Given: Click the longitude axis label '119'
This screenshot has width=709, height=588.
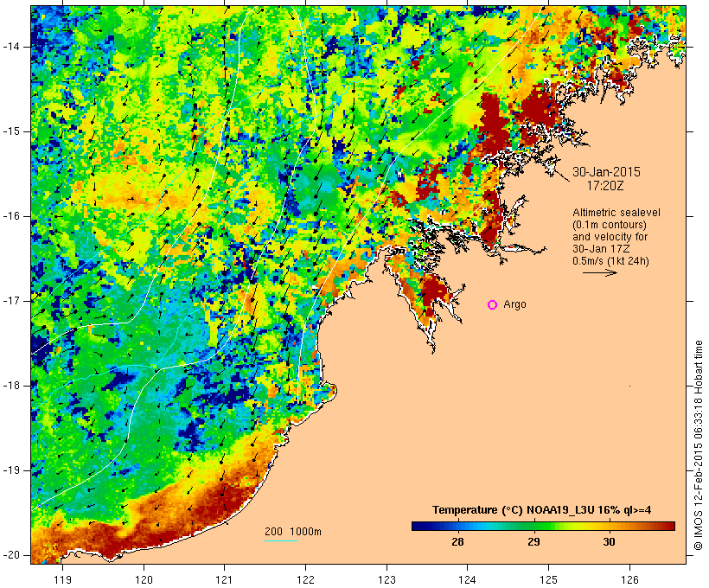Looking at the screenshot, I should pos(63,579).
